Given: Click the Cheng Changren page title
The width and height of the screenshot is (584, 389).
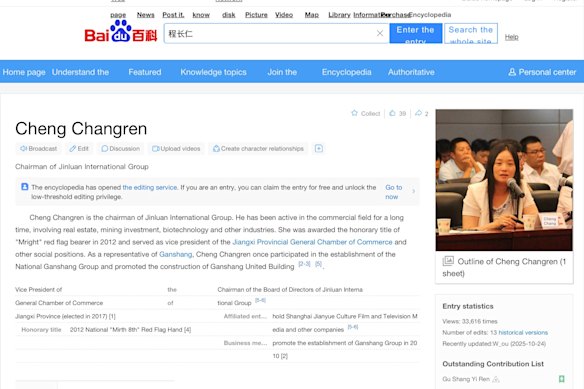Looking at the screenshot, I should (81, 129).
